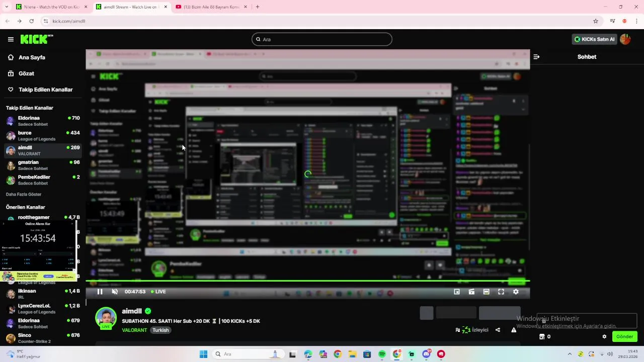Image resolution: width=644 pixels, height=362 pixels.
Task: Open the media control icon in Chrome toolbar
Action: click(612, 21)
